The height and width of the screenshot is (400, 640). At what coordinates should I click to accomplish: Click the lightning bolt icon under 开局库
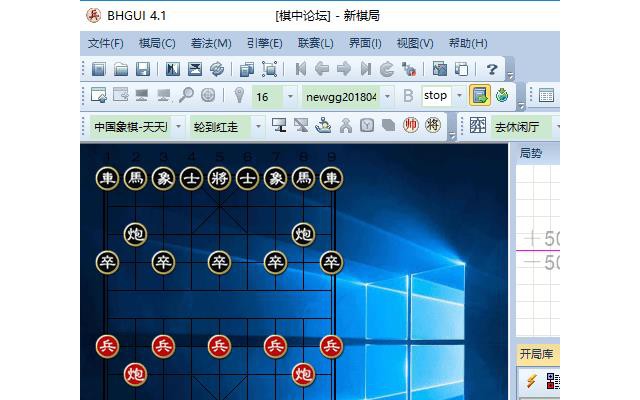[x=531, y=381]
